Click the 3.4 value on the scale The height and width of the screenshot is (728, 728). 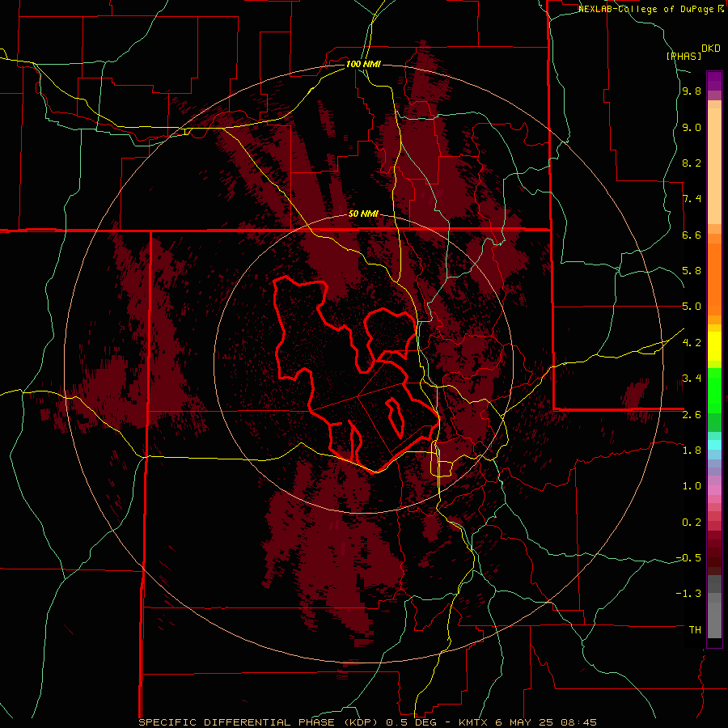tap(692, 379)
